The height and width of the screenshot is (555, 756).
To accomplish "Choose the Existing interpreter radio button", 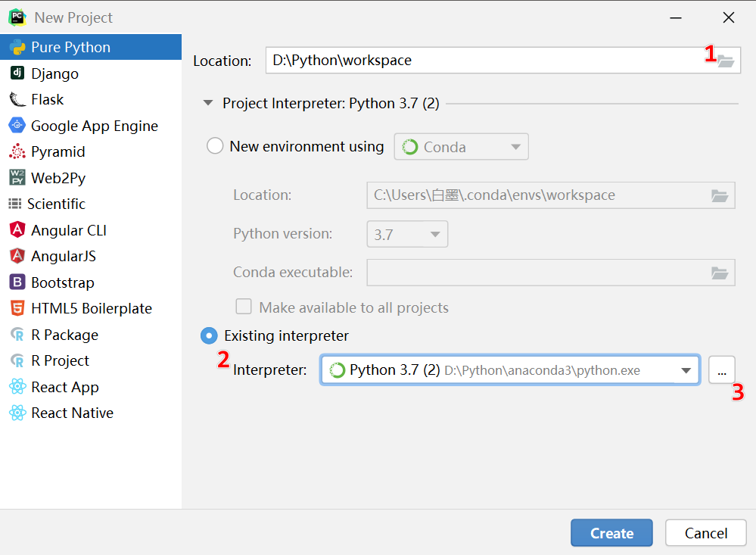I will tap(208, 335).
